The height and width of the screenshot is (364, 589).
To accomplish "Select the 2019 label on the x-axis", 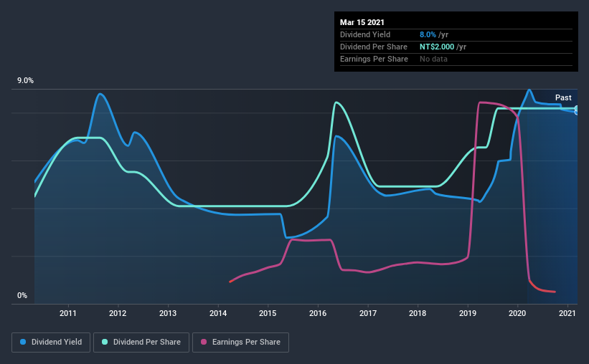I will pos(468,313).
